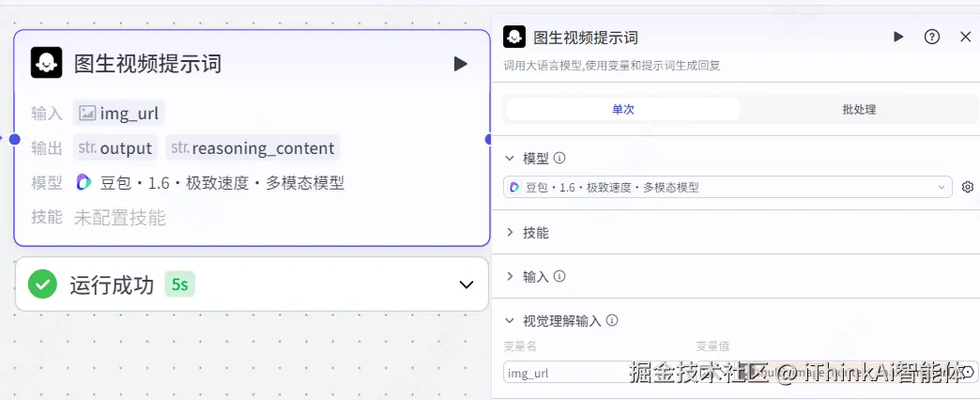
Task: Open model settings gear icon
Action: click(x=968, y=187)
